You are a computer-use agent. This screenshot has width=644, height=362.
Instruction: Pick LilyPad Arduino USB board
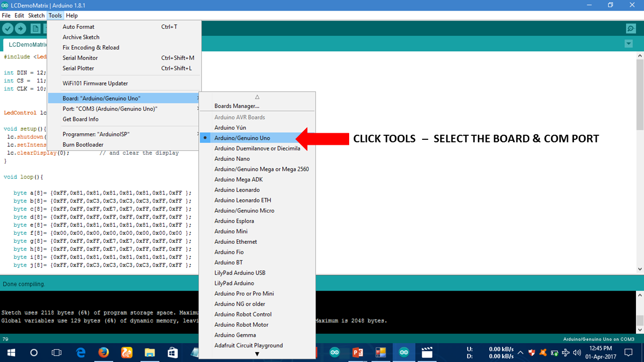point(258,273)
